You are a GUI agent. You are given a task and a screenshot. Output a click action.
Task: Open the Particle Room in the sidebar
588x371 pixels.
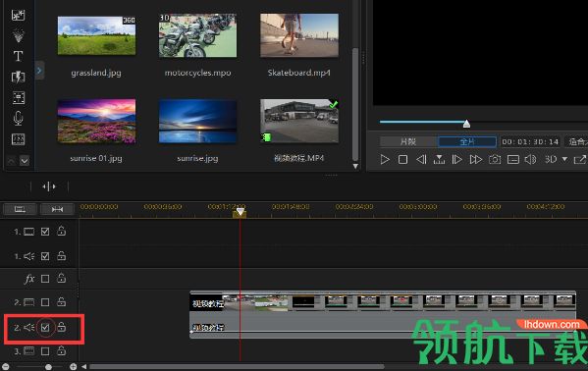[x=18, y=36]
